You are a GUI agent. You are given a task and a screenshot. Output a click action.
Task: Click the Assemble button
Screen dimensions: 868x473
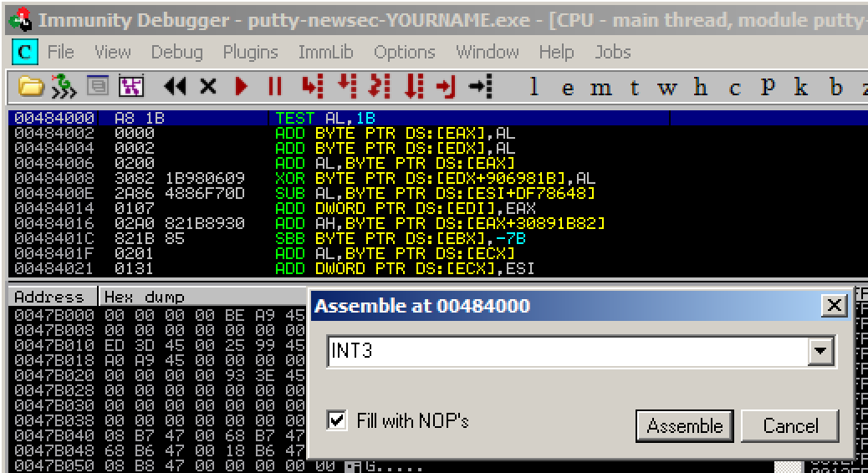(685, 426)
